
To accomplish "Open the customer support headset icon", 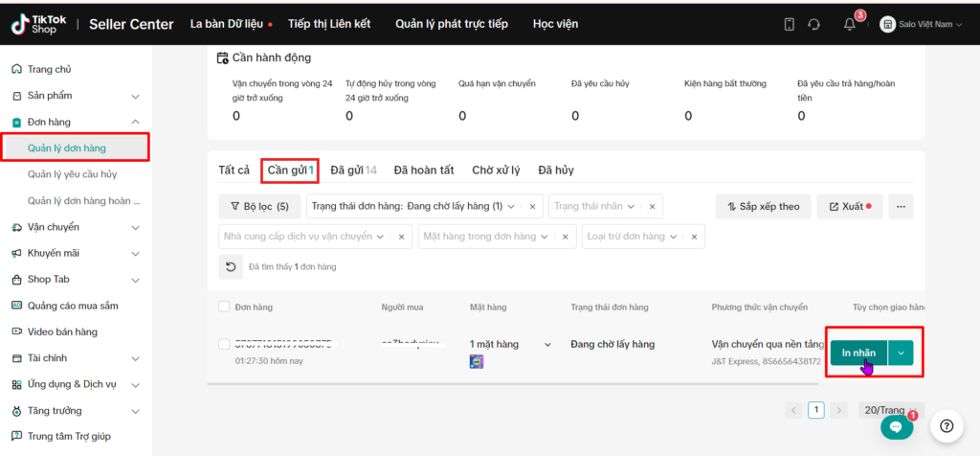I will pyautogui.click(x=813, y=24).
